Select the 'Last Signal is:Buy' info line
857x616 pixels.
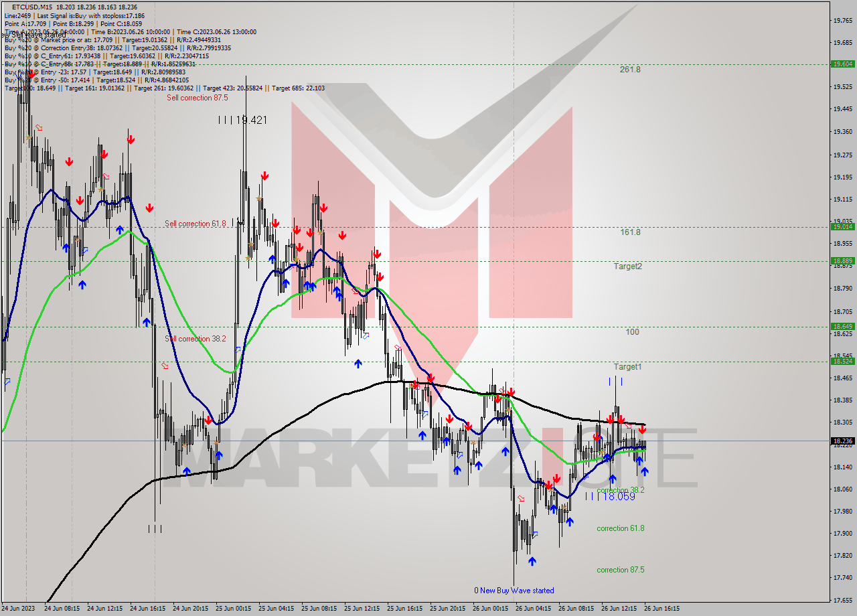coord(74,15)
